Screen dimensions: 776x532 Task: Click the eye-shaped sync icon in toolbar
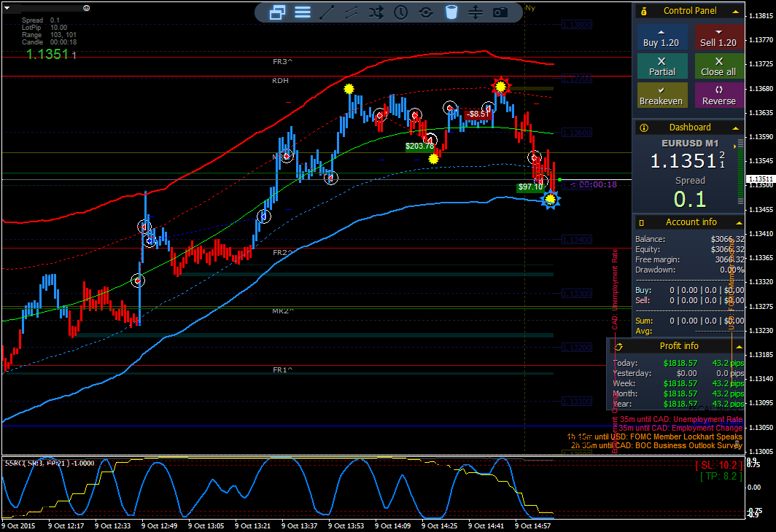[426, 12]
